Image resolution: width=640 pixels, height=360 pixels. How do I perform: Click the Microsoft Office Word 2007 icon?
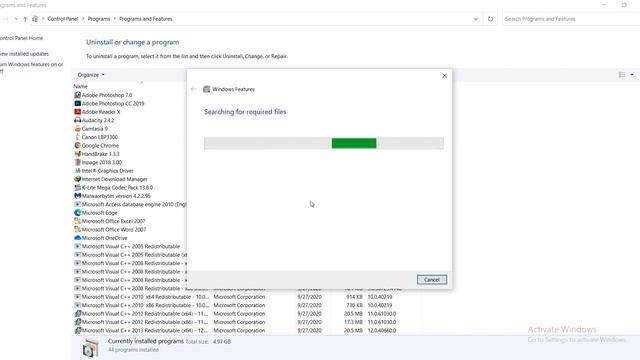(78, 229)
